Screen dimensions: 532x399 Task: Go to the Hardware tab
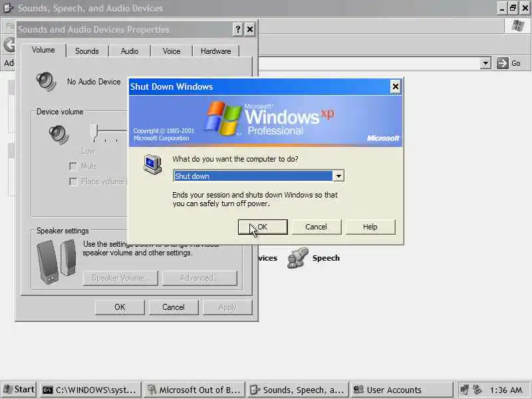point(215,51)
